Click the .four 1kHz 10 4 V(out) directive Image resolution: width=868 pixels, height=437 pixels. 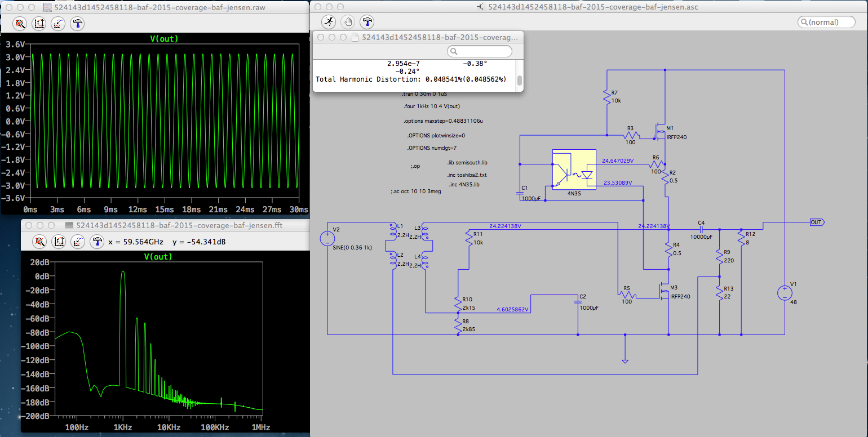(x=431, y=106)
